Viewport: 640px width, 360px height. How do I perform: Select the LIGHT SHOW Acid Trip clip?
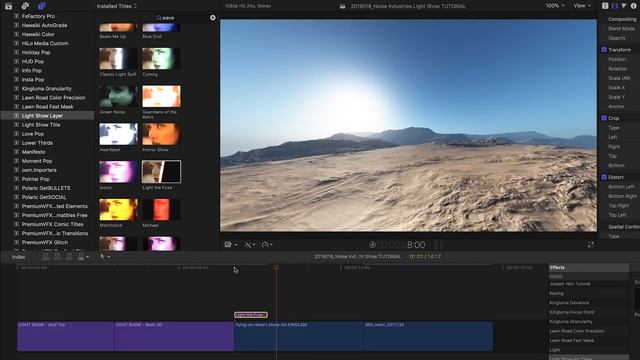point(65,336)
